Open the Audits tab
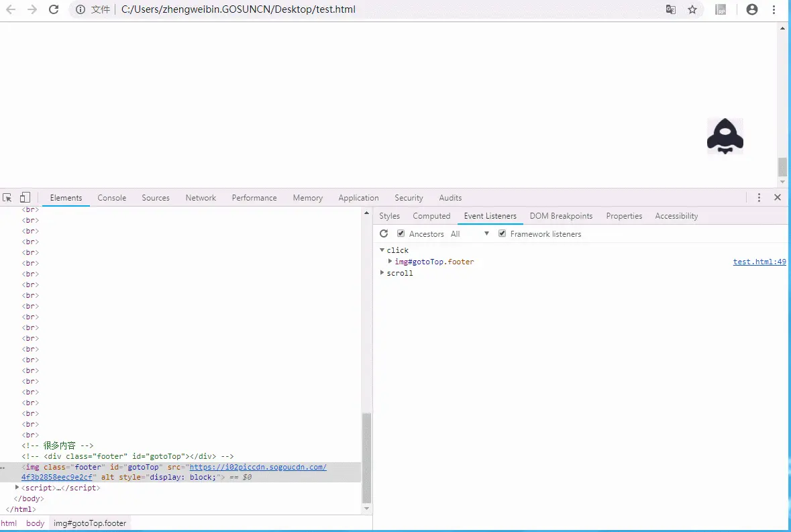The image size is (791, 532). pyautogui.click(x=450, y=198)
